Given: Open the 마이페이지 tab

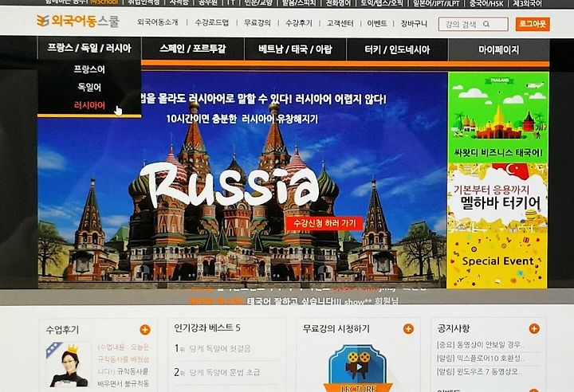Looking at the screenshot, I should tap(498, 49).
